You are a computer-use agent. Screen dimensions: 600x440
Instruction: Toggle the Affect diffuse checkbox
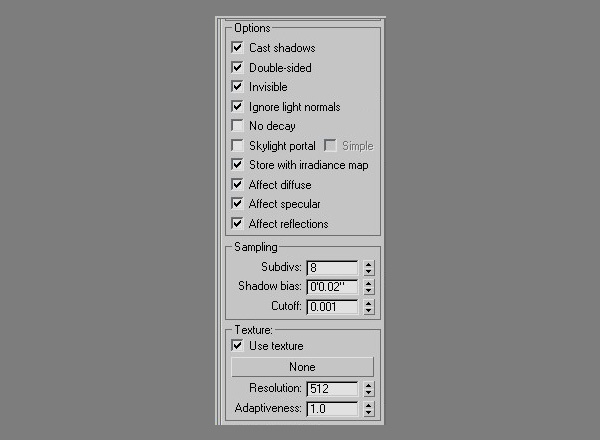click(237, 185)
